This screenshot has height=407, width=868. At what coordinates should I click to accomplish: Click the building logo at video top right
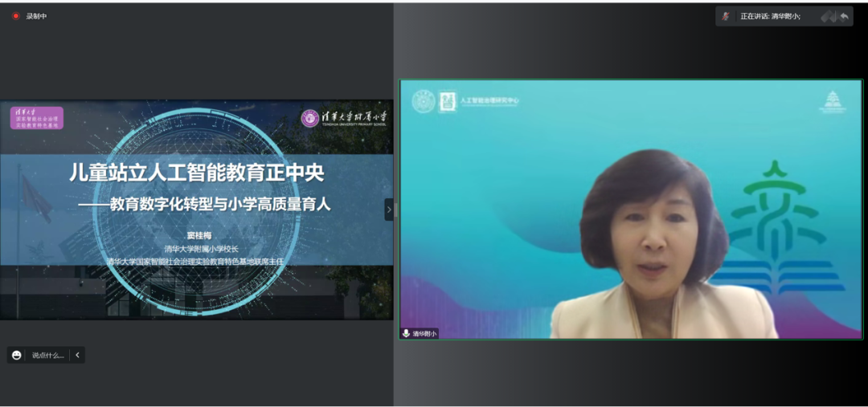(x=832, y=102)
